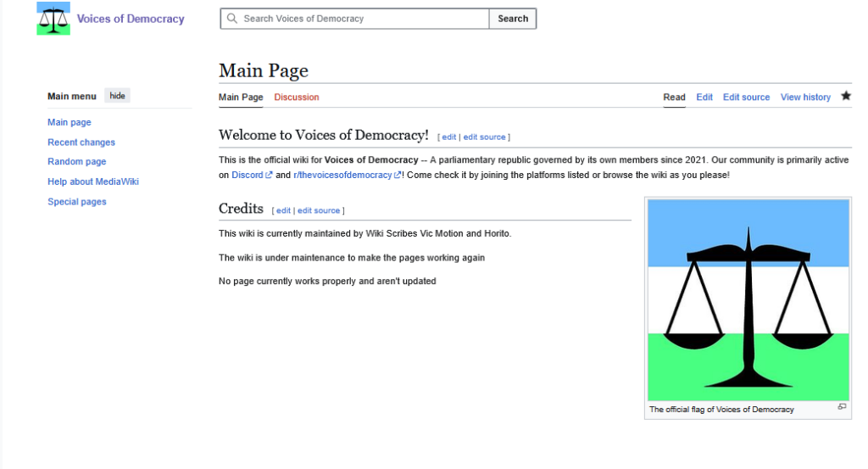Click the watchlist star icon
The width and height of the screenshot is (868, 469).
pos(846,96)
